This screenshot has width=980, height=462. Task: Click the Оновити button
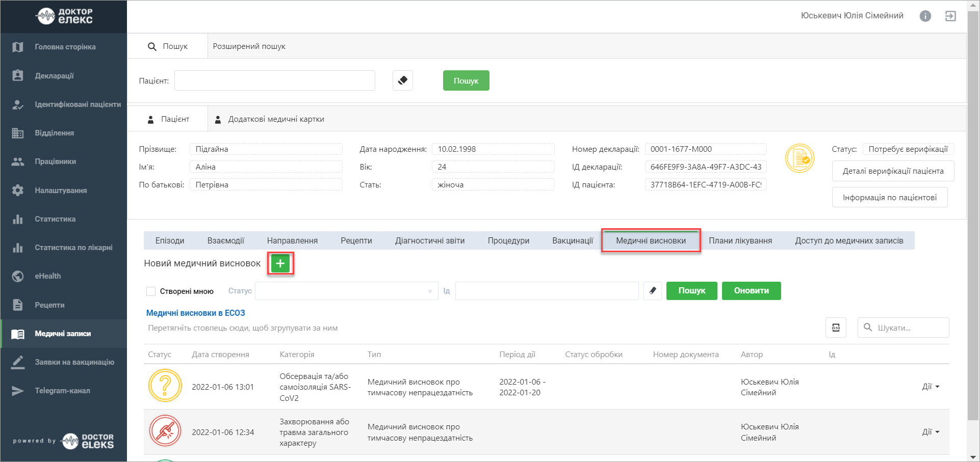[x=752, y=291]
